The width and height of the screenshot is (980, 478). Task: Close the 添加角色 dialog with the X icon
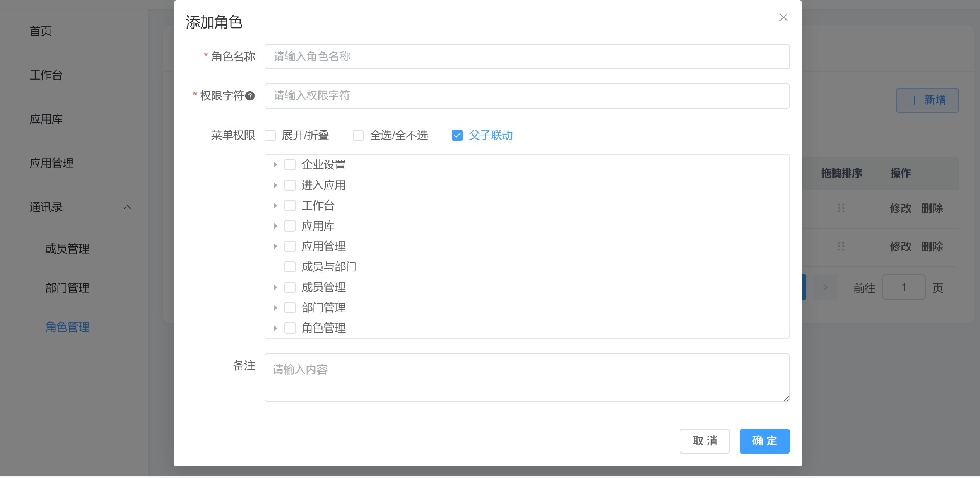[x=783, y=17]
